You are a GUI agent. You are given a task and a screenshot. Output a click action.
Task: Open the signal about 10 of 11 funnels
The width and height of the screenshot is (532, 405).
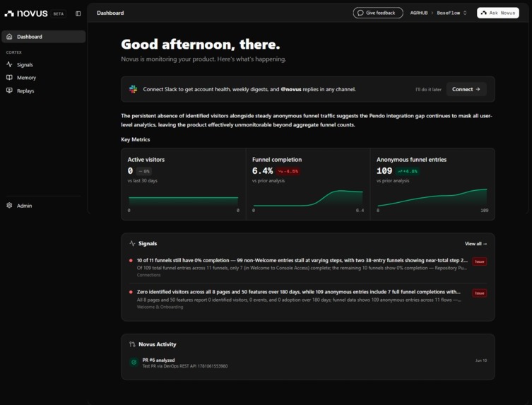(308, 267)
